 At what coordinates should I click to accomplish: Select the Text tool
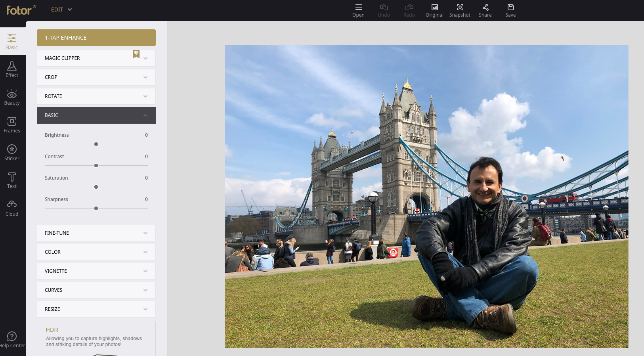coord(12,180)
